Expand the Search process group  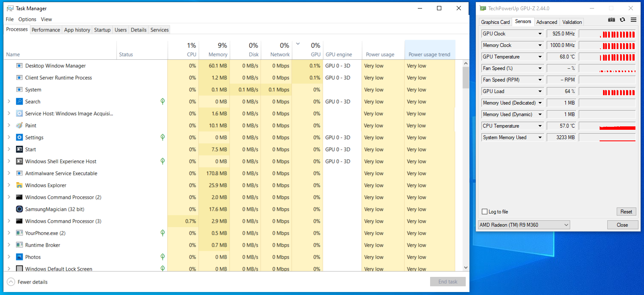(x=9, y=102)
